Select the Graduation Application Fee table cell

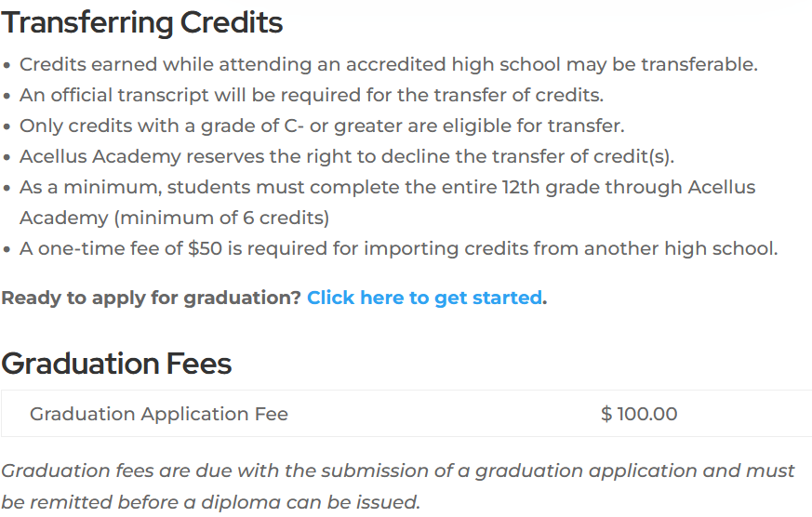click(159, 414)
